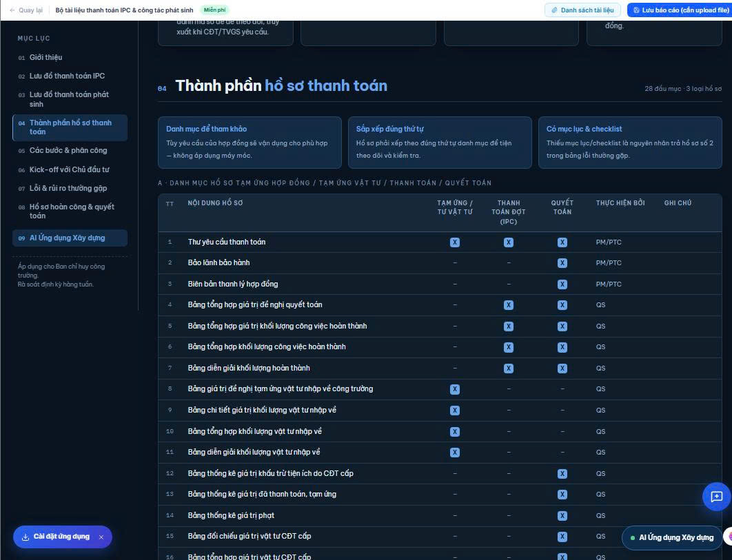Select AI Ứng dụng Xây dựng sidebar item
Image resolution: width=732 pixels, height=560 pixels.
point(70,238)
